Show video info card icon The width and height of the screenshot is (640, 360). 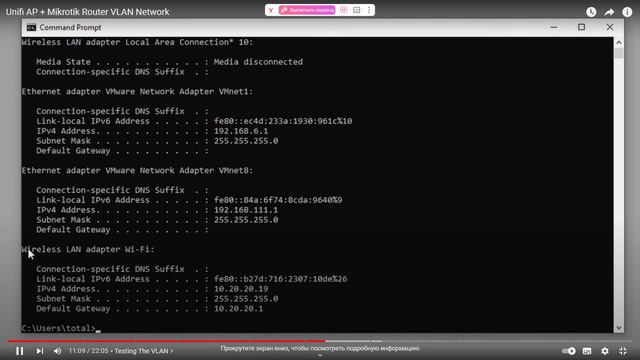pos(627,12)
